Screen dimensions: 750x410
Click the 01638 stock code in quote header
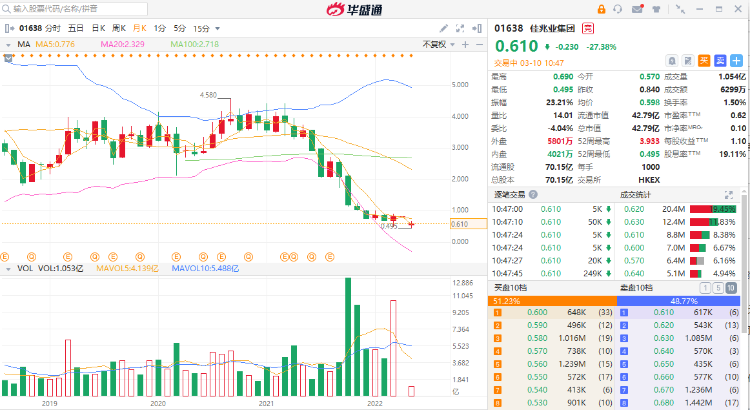pyautogui.click(x=508, y=28)
